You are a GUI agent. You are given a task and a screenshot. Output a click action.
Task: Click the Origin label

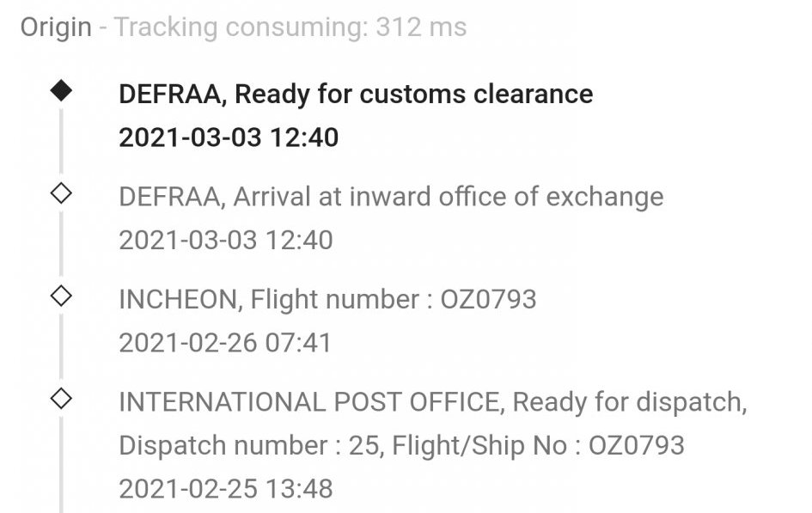coord(56,27)
